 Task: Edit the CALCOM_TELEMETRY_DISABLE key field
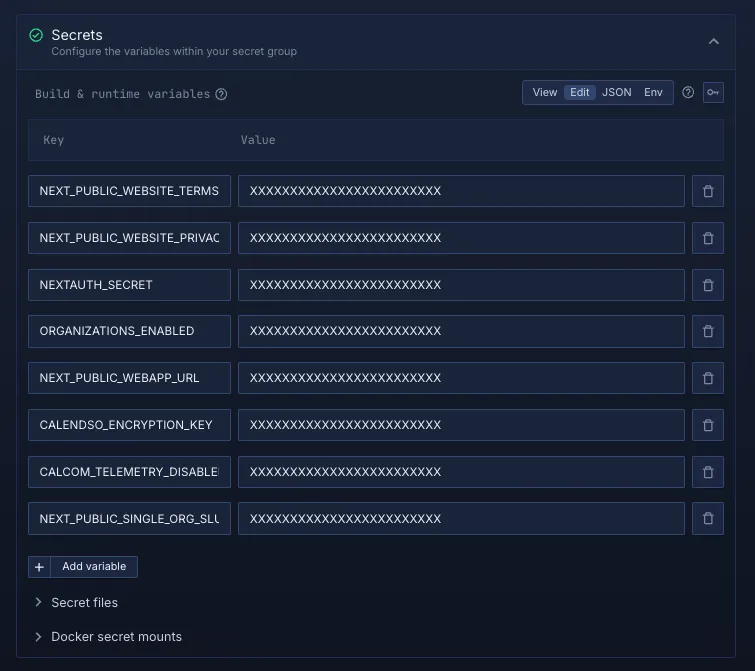(130, 472)
